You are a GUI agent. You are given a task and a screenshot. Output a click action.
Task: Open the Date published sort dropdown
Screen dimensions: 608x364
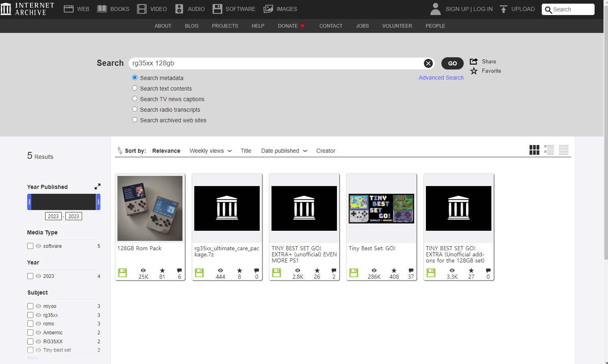[x=284, y=151]
